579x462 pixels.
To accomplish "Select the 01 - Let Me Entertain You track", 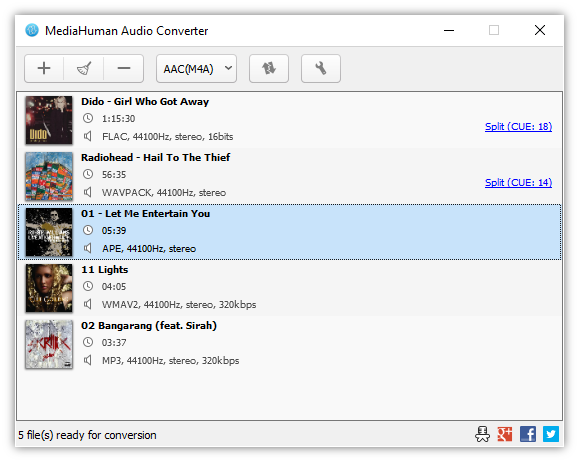I will [x=290, y=232].
